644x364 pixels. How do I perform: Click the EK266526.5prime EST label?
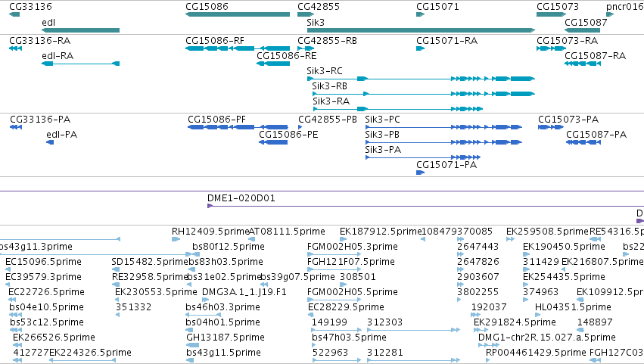point(54,338)
